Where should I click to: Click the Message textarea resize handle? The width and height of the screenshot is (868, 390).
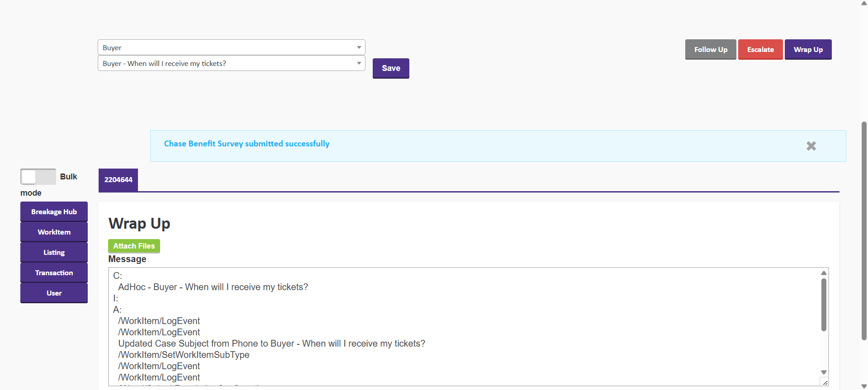pyautogui.click(x=825, y=383)
